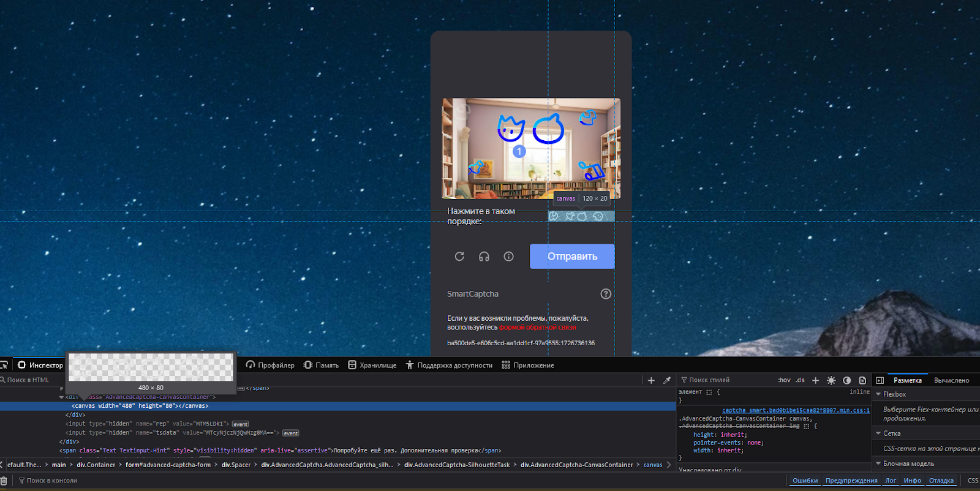The image size is (980, 491).
Task: Collapse the AdvancedCaptcha-CanvasContainer div node
Action: pos(61,397)
